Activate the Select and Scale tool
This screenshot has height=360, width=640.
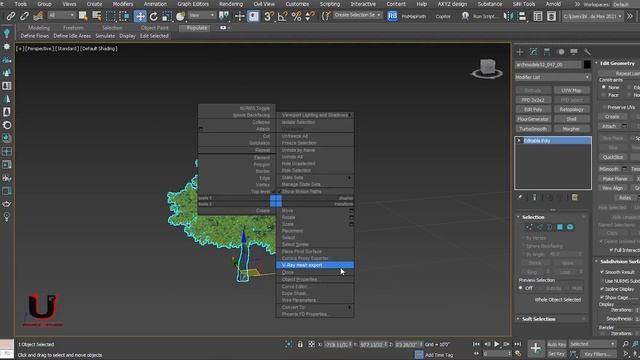pos(167,16)
